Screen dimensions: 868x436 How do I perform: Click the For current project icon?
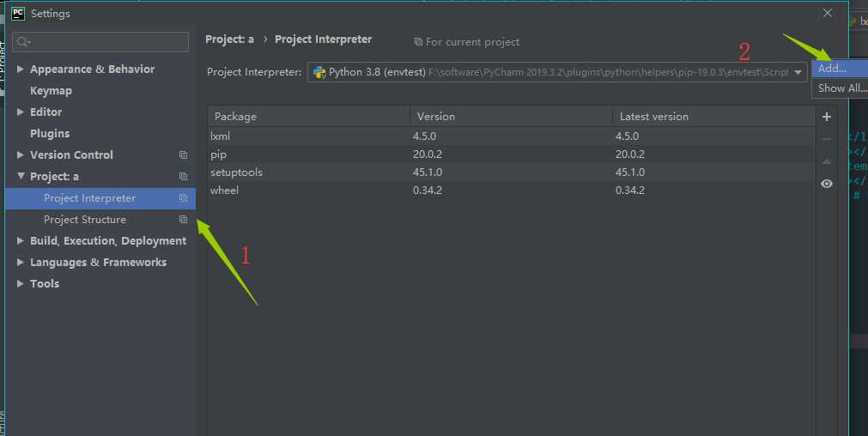[418, 42]
